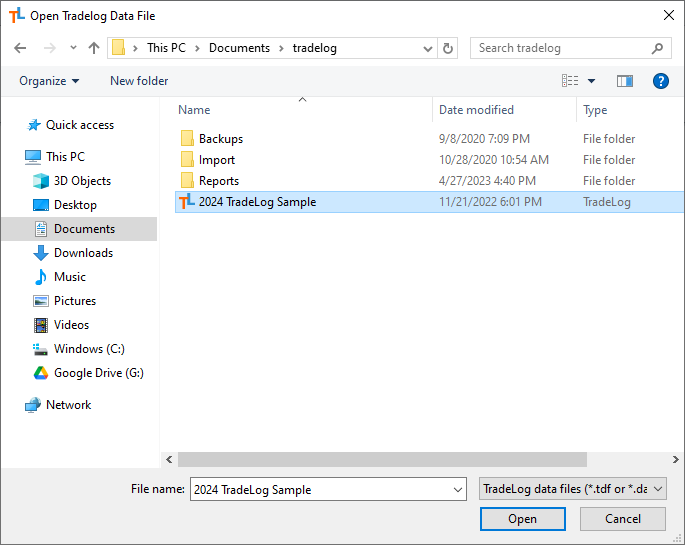This screenshot has height=545, width=685.
Task: Open help with the question mark
Action: (x=660, y=81)
